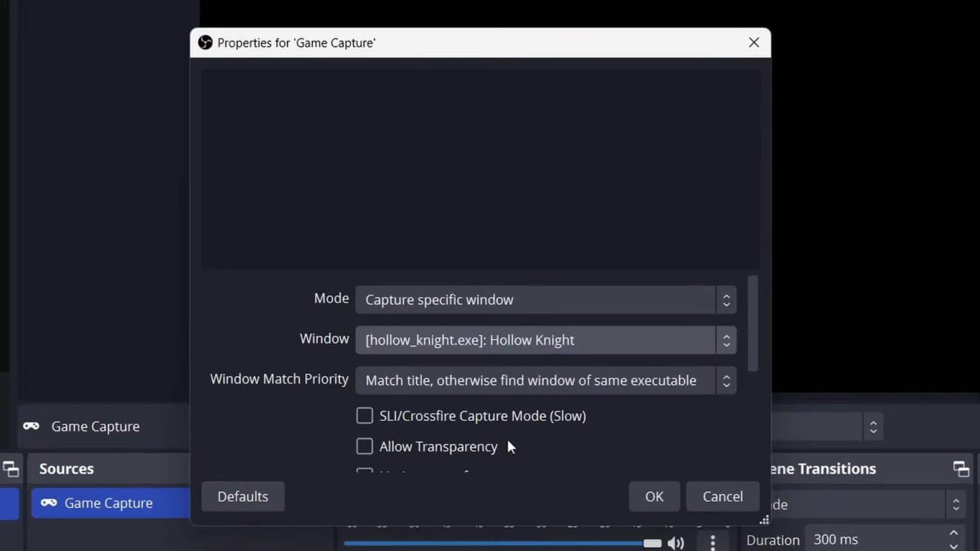Select the Game Capture source in Sources list

108,503
